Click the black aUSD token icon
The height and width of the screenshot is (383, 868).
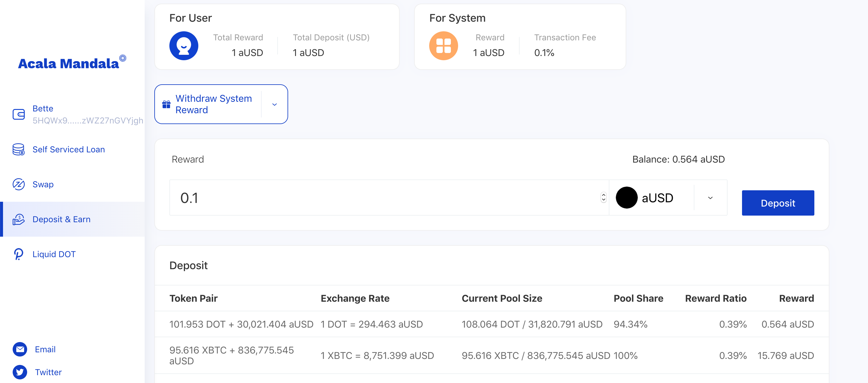[626, 198]
